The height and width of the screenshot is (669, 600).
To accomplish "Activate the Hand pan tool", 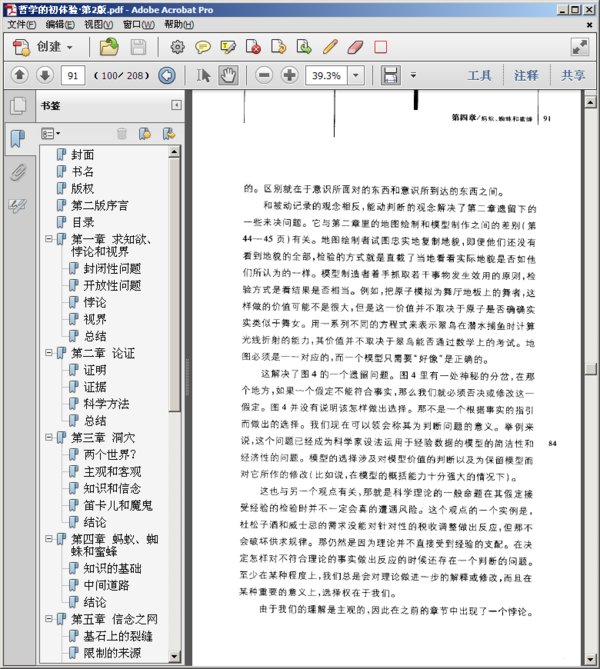I will click(228, 76).
